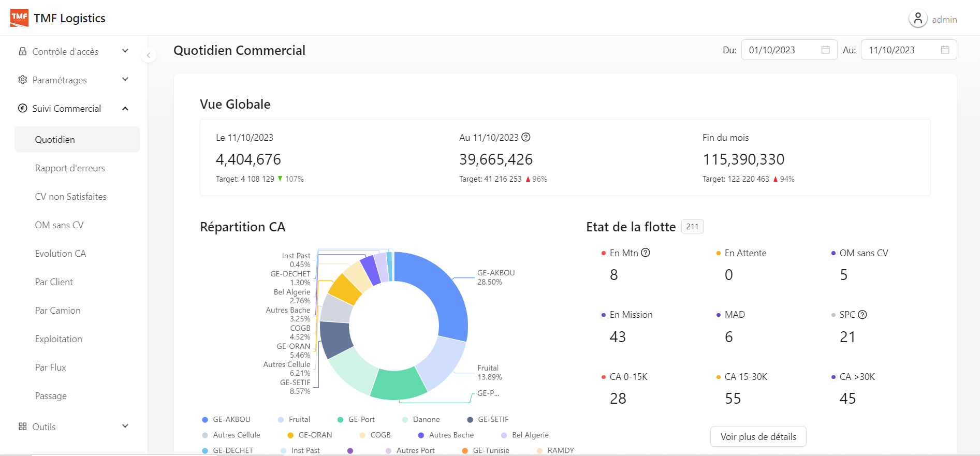Image resolution: width=980 pixels, height=456 pixels.
Task: Click the lock icon beside Contrôle d'accès
Action: 23,51
